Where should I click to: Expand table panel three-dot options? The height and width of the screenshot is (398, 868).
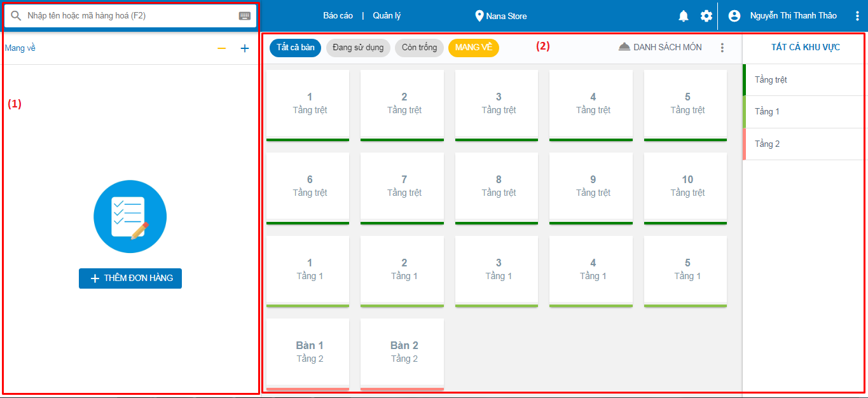(x=722, y=48)
